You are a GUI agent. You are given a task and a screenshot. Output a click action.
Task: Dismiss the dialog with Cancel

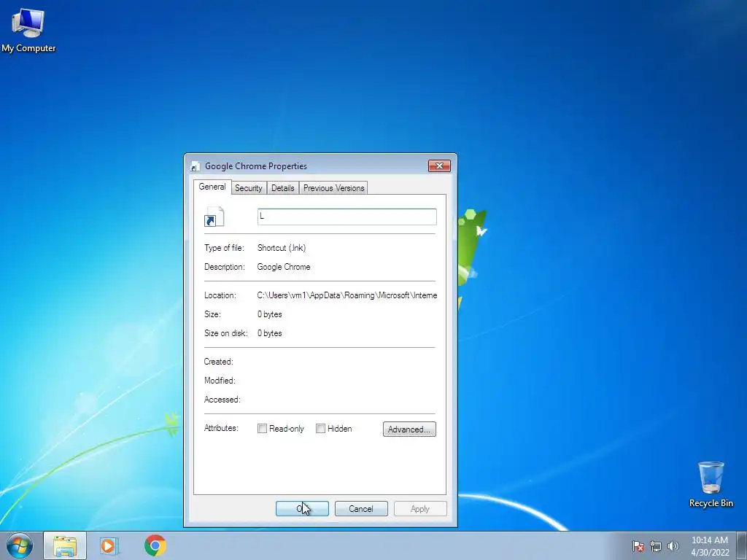click(361, 508)
